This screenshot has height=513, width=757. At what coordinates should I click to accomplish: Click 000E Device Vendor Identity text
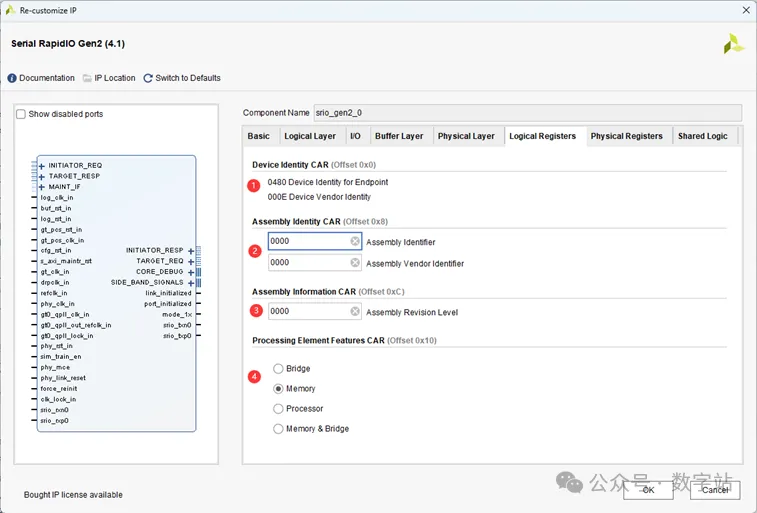319,197
